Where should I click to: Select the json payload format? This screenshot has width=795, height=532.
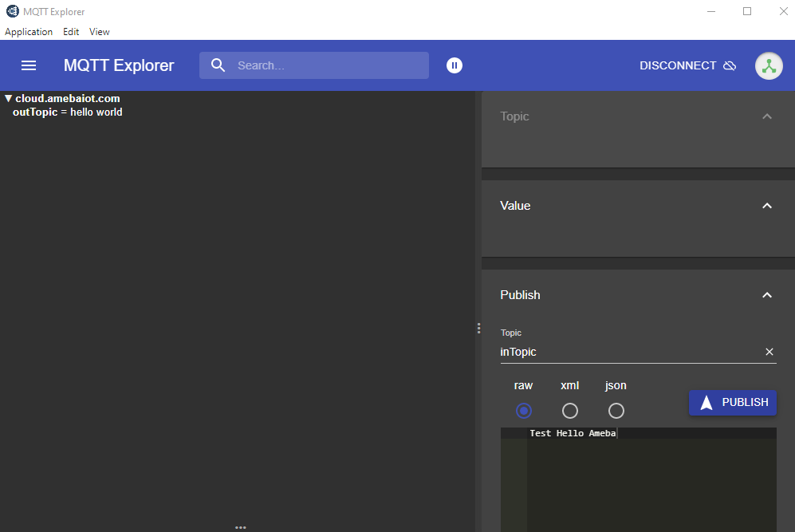[x=616, y=411]
